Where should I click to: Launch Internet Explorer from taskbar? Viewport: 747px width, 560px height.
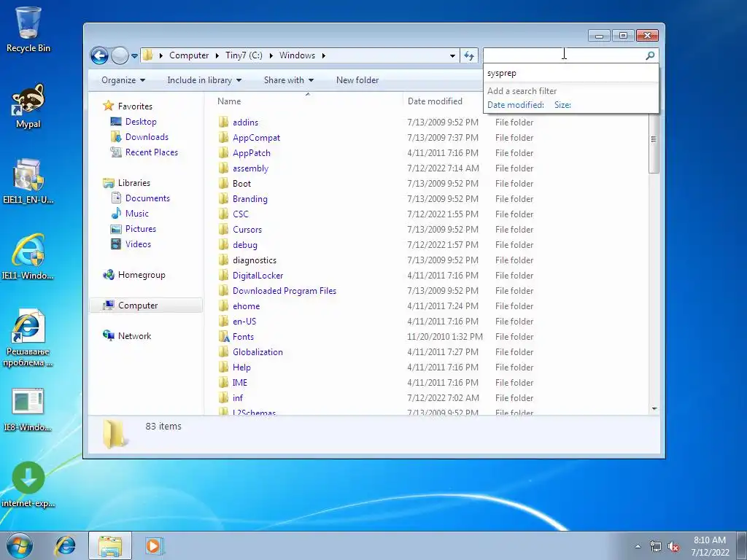tap(65, 545)
